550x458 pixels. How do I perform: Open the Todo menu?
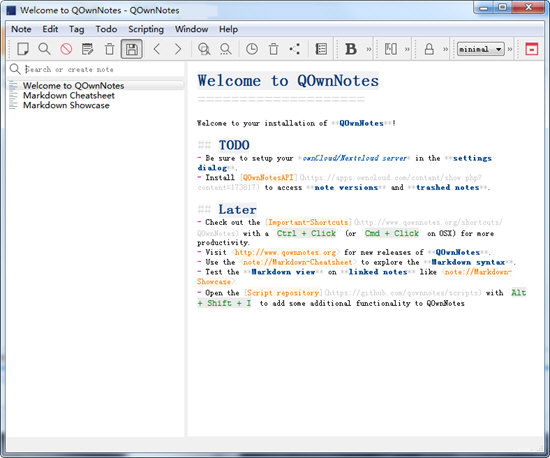click(106, 29)
